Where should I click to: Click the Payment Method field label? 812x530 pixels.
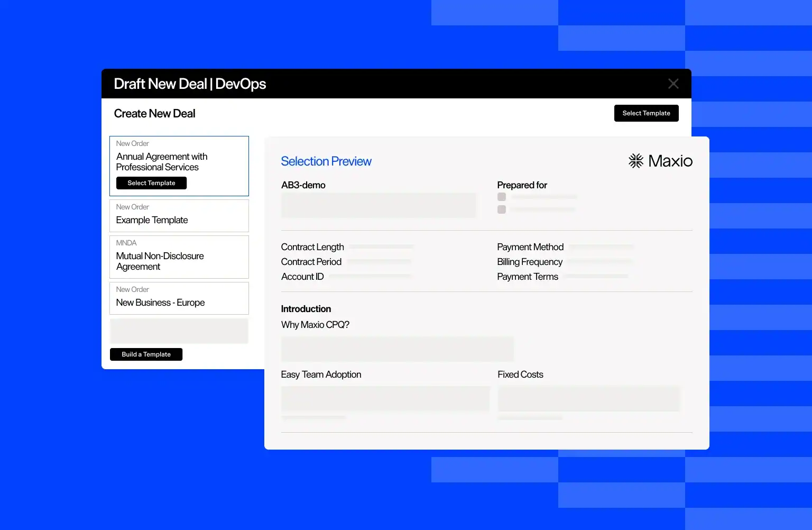pos(530,247)
